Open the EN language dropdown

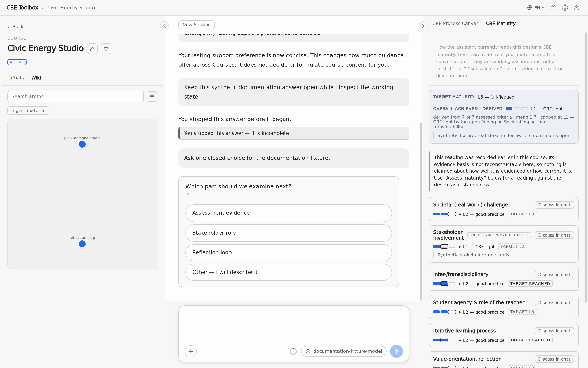point(536,8)
